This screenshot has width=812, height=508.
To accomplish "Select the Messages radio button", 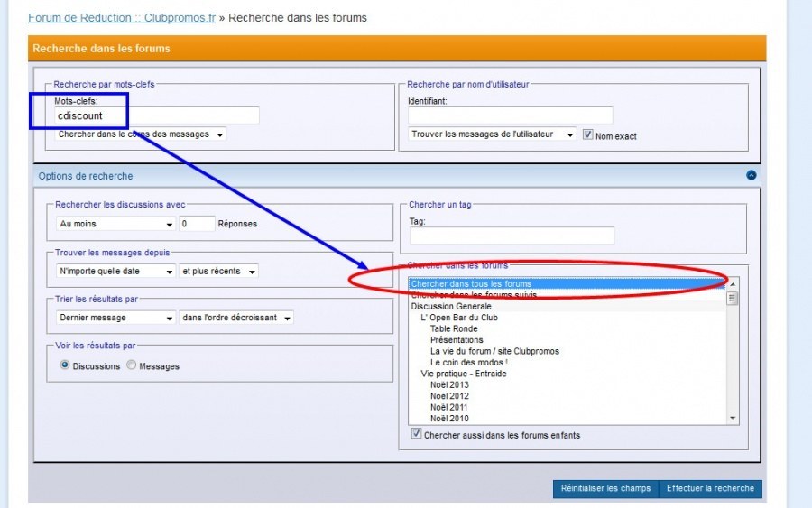I will coord(132,365).
